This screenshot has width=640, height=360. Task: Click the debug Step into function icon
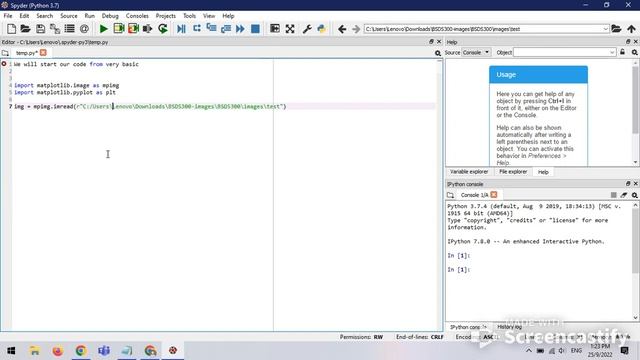point(211,29)
